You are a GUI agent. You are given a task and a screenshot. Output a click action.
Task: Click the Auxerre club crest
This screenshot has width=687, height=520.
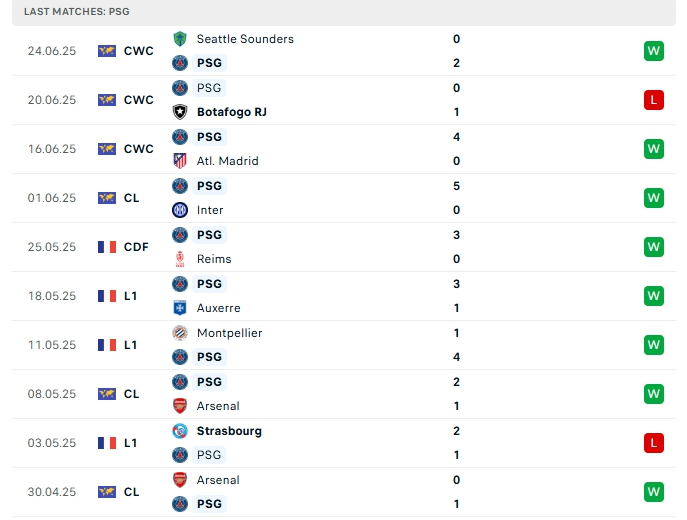click(x=180, y=308)
